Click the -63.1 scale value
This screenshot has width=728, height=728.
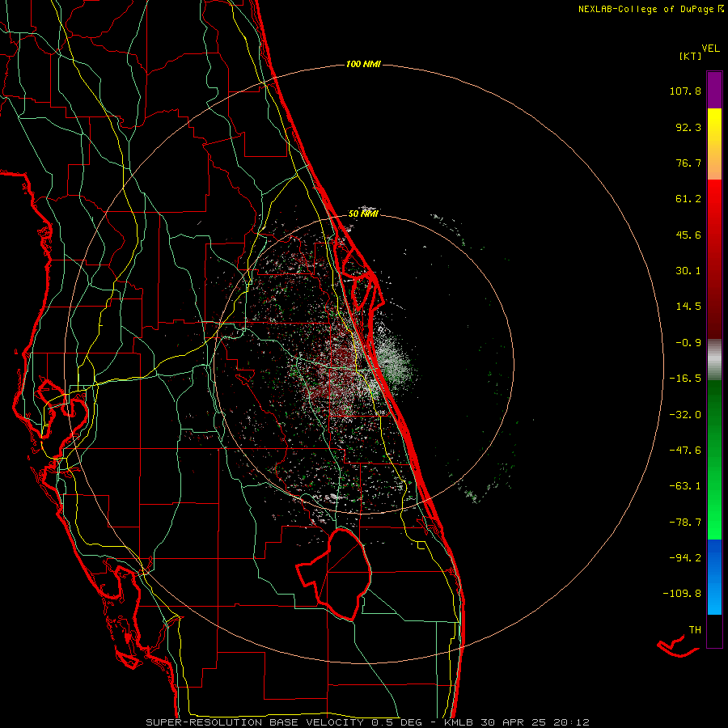click(x=685, y=486)
